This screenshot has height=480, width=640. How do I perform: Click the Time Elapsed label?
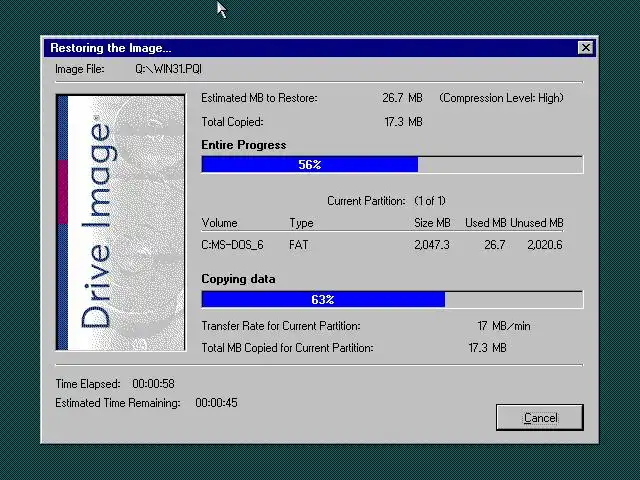click(88, 384)
